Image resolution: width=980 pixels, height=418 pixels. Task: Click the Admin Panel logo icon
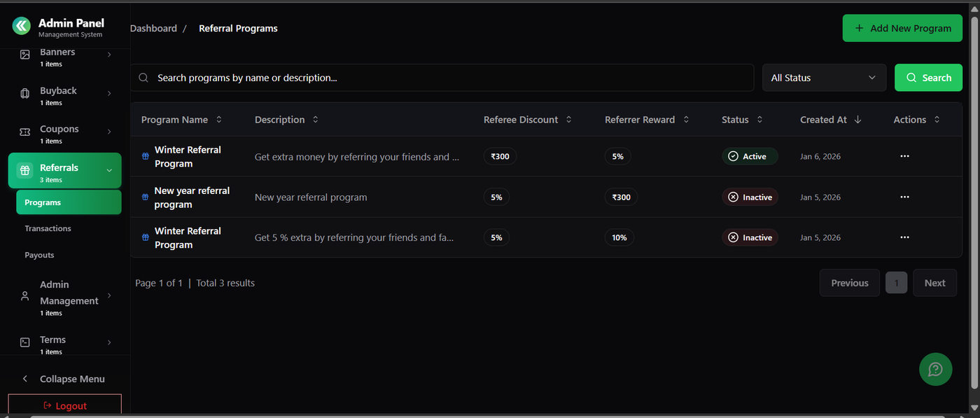point(22,26)
